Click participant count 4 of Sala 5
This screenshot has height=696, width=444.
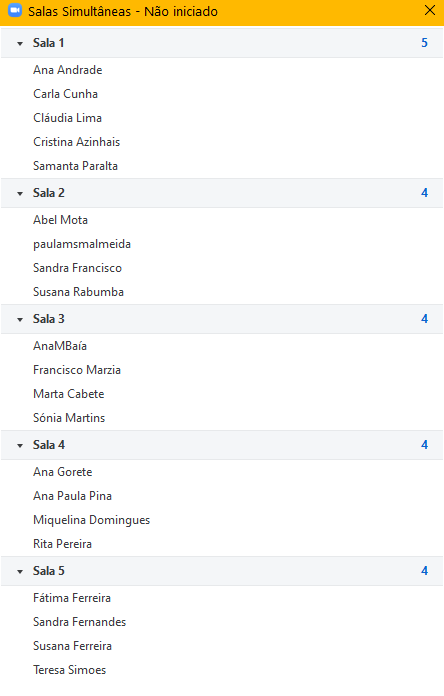(424, 571)
